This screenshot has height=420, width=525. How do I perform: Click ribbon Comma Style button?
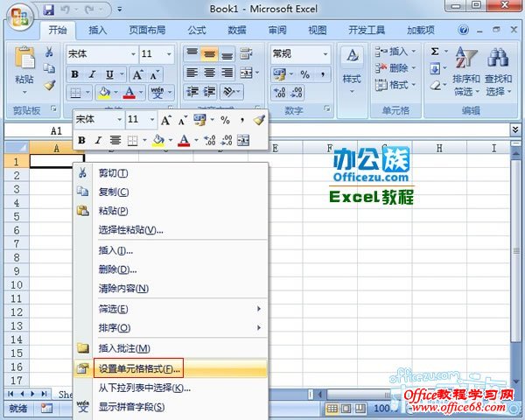(x=323, y=74)
